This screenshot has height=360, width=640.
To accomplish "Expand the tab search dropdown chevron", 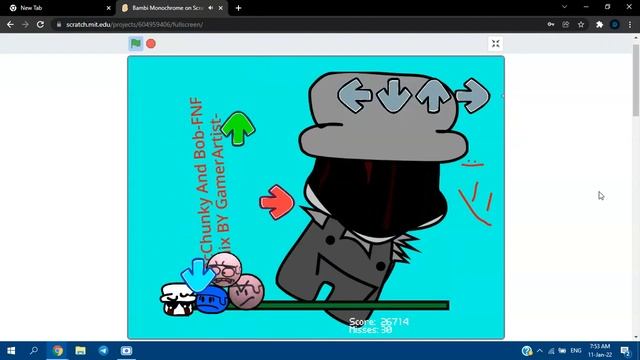I will pos(564,7).
